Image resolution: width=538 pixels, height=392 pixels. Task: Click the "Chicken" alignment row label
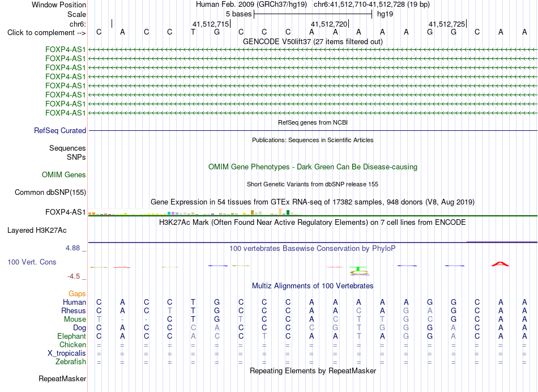coord(72,344)
